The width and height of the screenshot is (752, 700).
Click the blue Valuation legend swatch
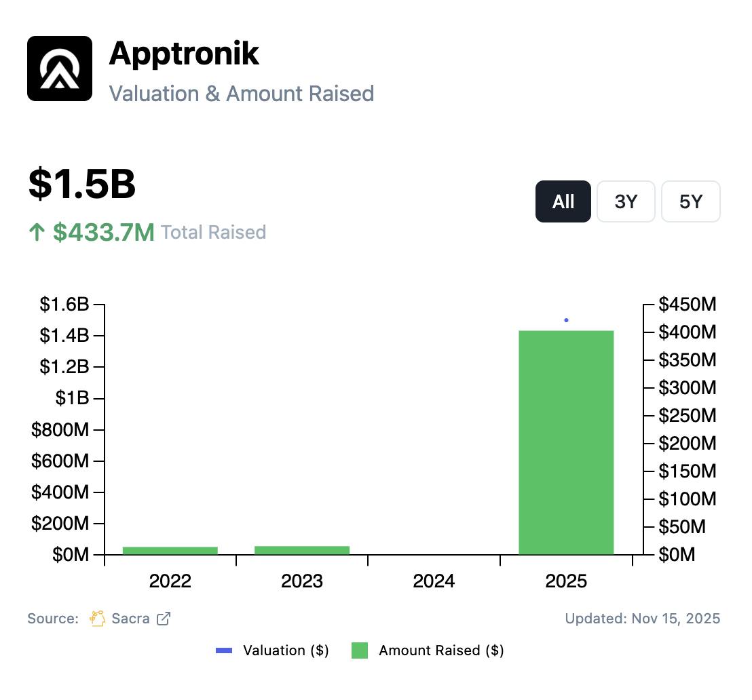pyautogui.click(x=224, y=650)
